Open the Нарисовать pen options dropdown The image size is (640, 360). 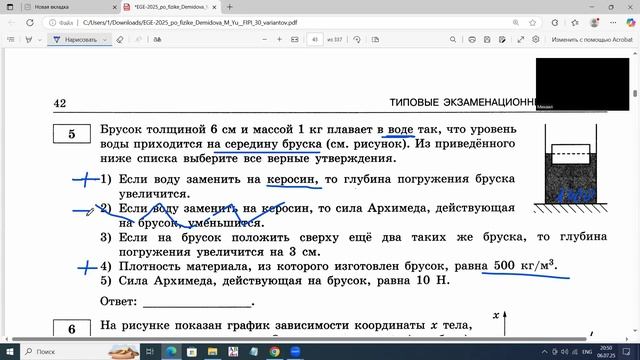pyautogui.click(x=105, y=40)
